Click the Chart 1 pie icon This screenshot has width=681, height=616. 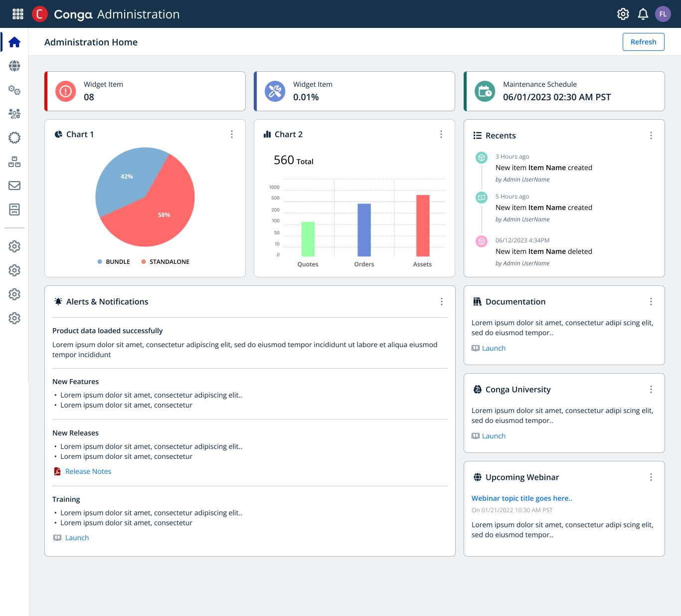(x=58, y=134)
